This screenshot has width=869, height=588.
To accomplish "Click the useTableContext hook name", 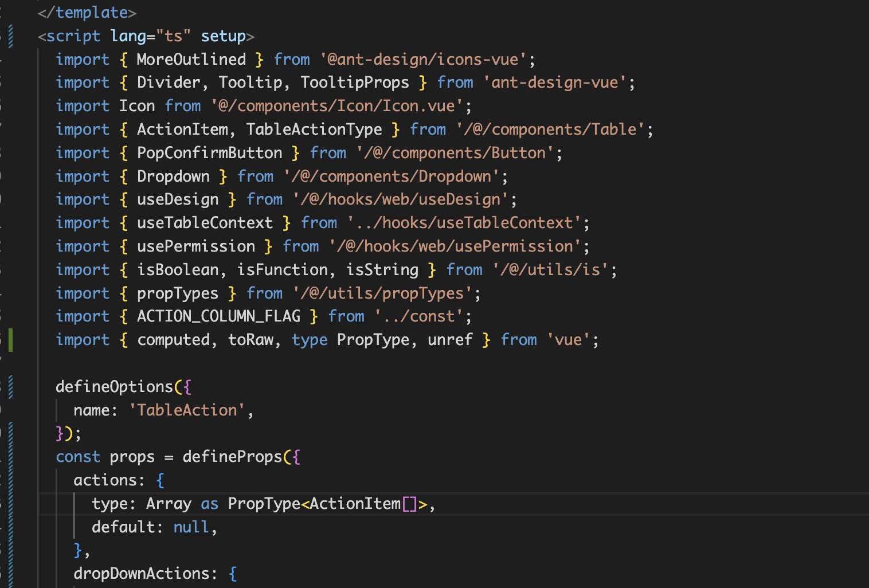I will click(x=205, y=222).
